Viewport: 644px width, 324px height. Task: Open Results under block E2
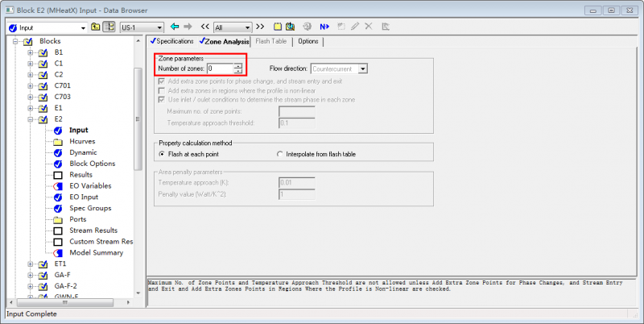81,175
